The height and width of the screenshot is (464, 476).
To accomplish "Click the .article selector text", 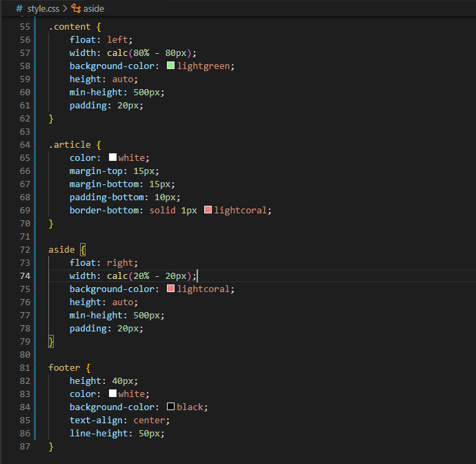I will tap(70, 144).
